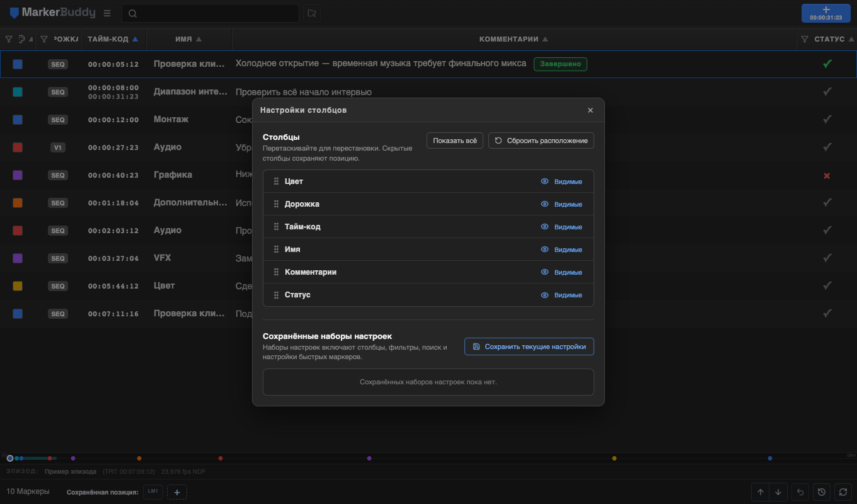
Task: Open the history clock icon
Action: (x=822, y=492)
